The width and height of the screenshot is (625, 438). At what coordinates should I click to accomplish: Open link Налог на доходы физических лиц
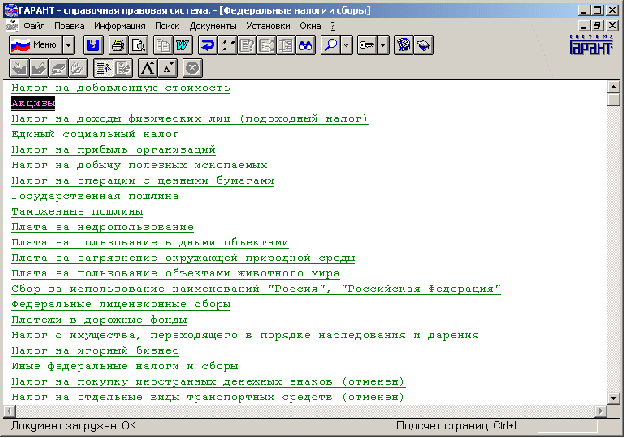[190, 119]
